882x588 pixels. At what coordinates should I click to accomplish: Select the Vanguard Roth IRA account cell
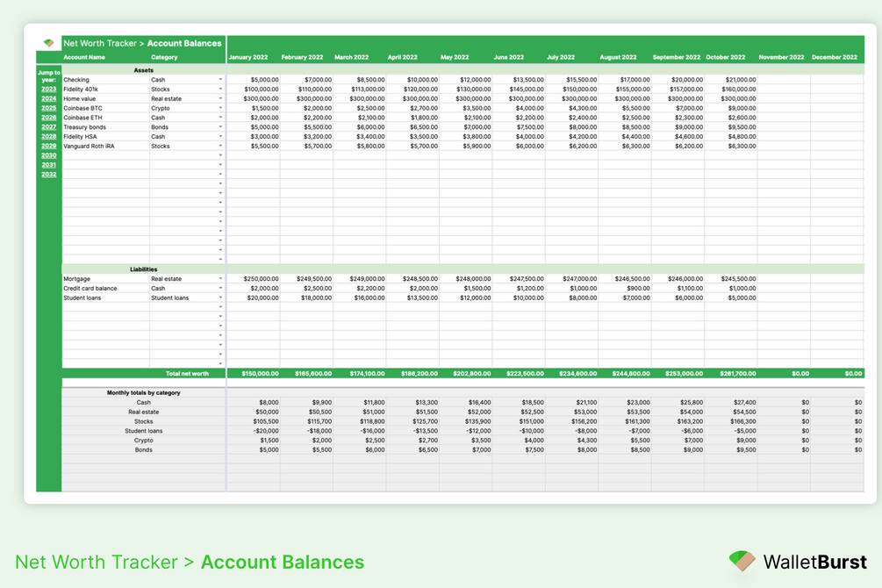point(105,146)
